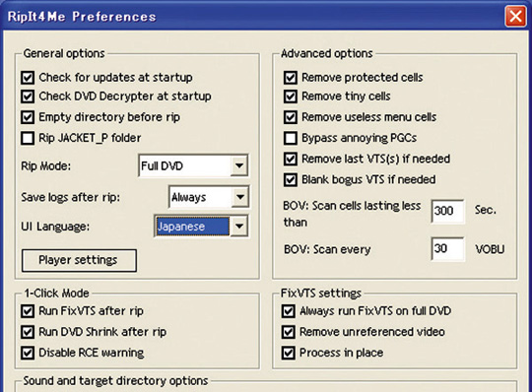Toggle Remove unreferenced video checkbox
532x392 pixels.
[288, 332]
